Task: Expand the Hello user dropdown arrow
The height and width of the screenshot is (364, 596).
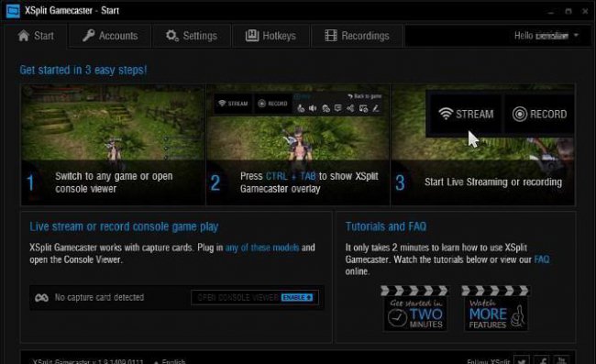Action: tap(576, 35)
